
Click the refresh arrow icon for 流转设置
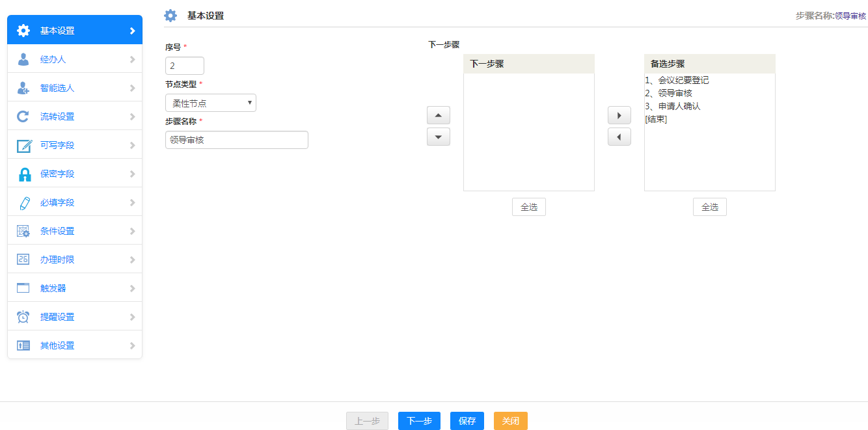pos(23,117)
